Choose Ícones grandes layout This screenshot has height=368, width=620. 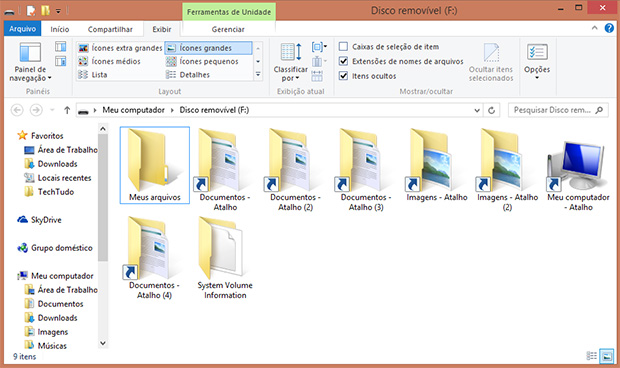(208, 48)
